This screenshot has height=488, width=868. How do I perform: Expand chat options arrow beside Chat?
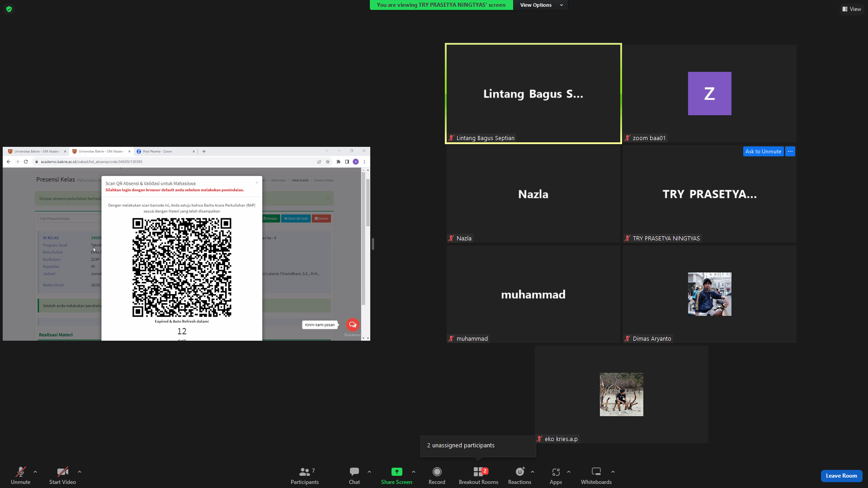[x=369, y=472]
